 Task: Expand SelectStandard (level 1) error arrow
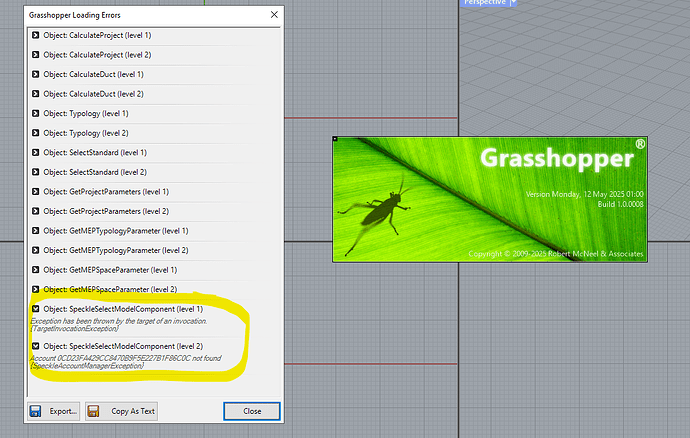(36, 152)
